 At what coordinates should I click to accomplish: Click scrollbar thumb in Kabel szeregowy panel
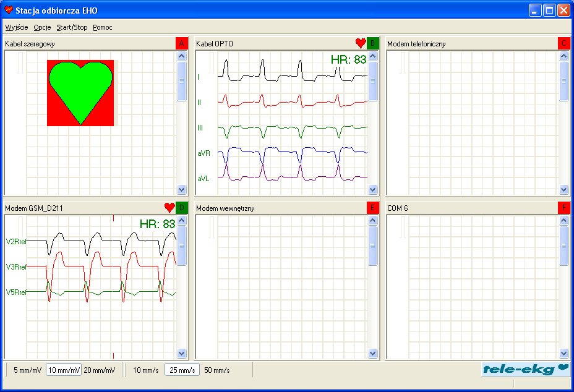point(182,81)
